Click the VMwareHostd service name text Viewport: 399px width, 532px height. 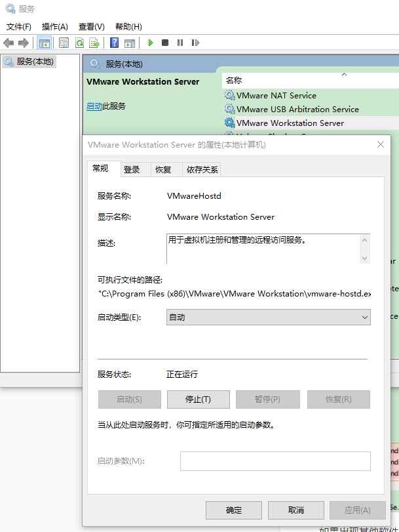click(194, 195)
